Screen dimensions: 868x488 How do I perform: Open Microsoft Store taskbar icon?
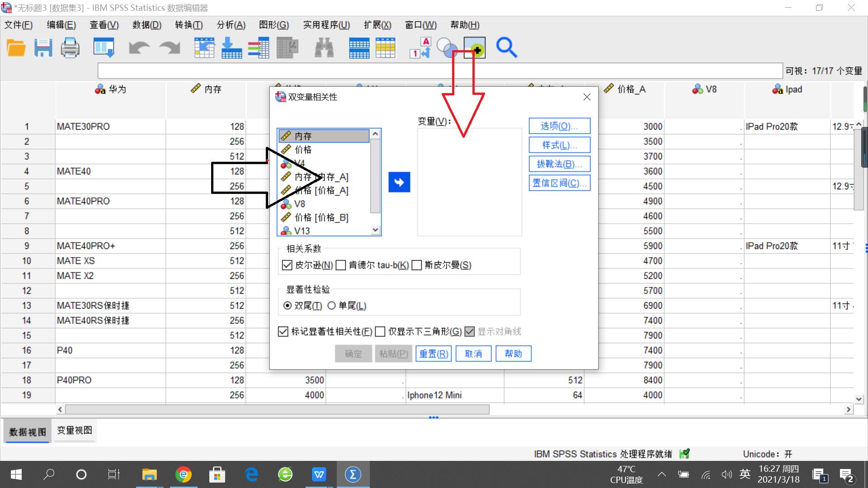coord(217,474)
